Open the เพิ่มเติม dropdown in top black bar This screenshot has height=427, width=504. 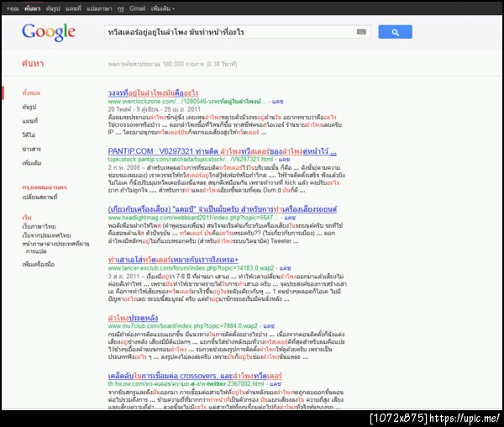163,8
